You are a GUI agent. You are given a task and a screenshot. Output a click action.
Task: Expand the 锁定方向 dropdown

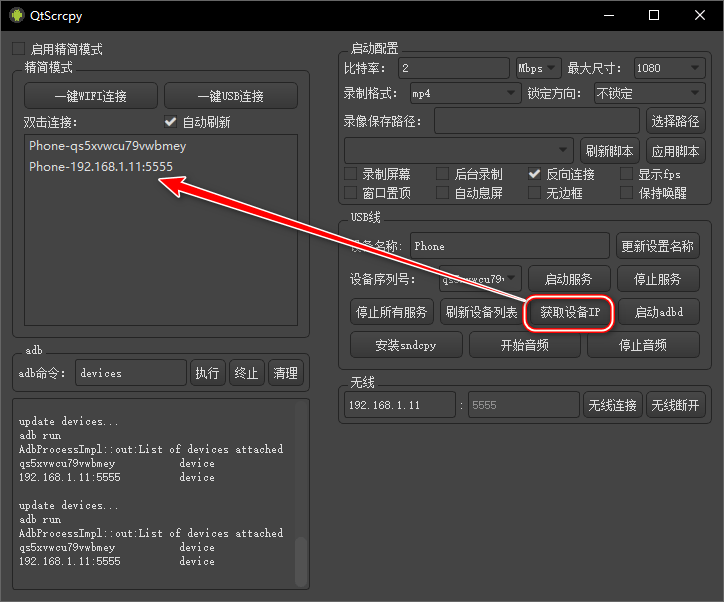[x=649, y=94]
